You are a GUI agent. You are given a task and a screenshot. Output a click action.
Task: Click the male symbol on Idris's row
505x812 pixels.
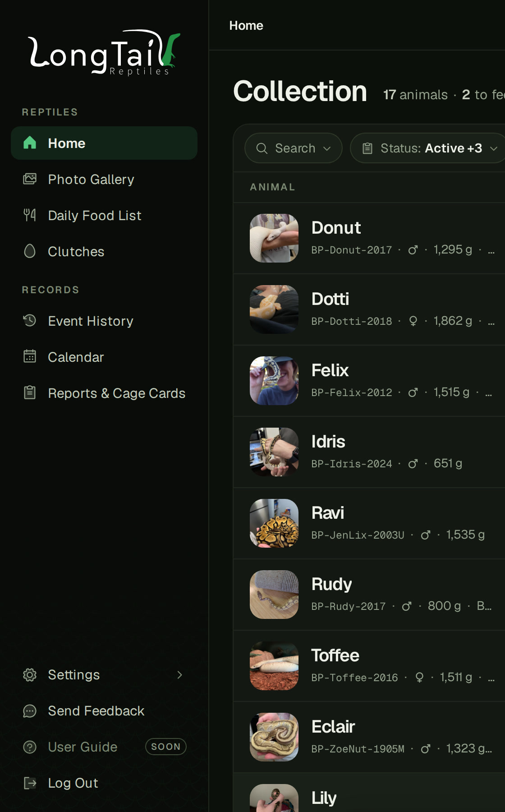tap(413, 464)
